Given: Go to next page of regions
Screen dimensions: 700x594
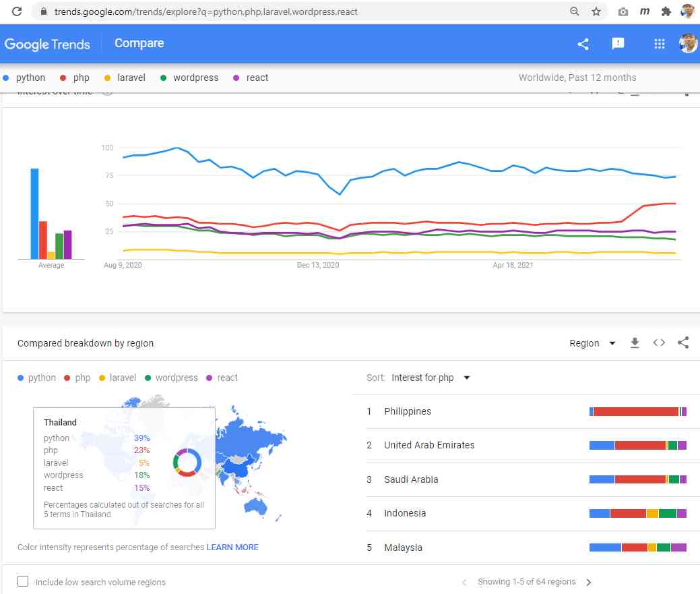Looking at the screenshot, I should coord(589,582).
